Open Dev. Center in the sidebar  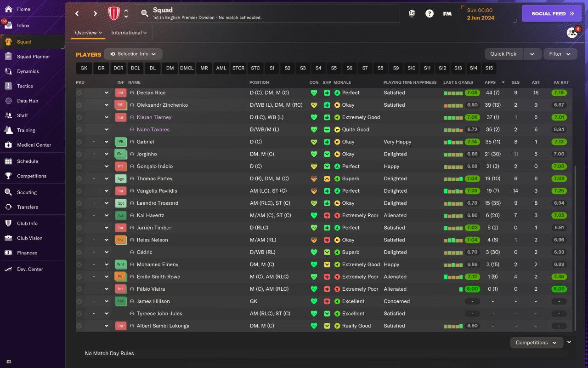pos(32,269)
